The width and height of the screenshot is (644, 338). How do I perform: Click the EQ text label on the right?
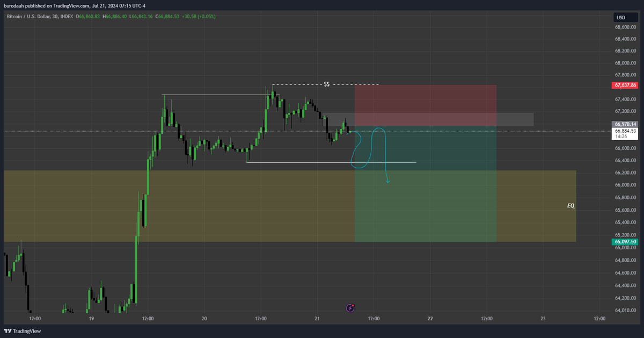click(571, 206)
